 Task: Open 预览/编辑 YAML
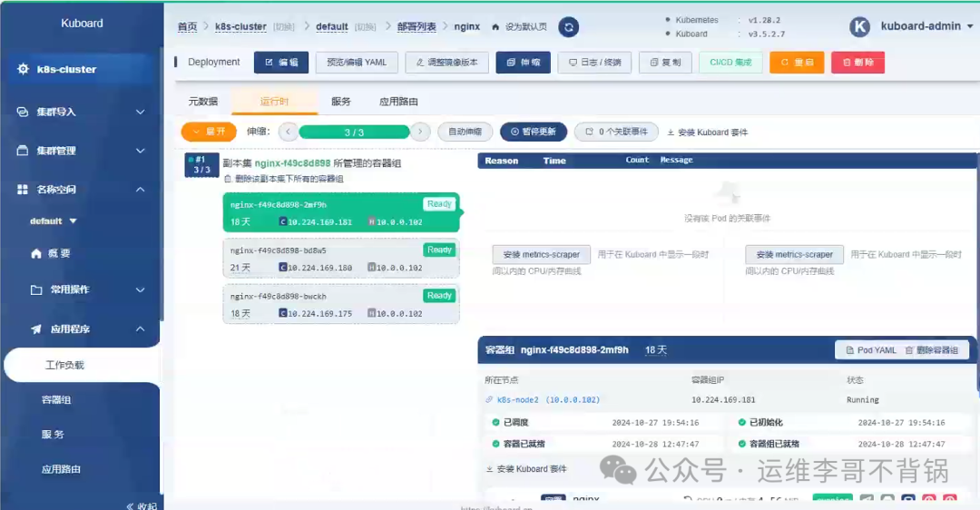(x=357, y=63)
